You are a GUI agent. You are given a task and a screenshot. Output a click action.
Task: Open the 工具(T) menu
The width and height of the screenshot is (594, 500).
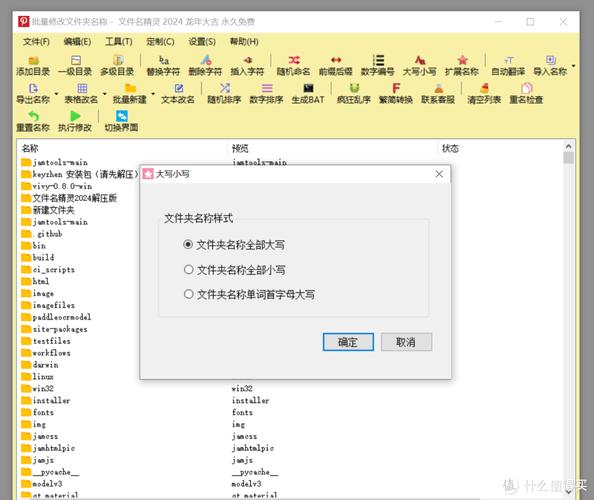click(x=119, y=42)
